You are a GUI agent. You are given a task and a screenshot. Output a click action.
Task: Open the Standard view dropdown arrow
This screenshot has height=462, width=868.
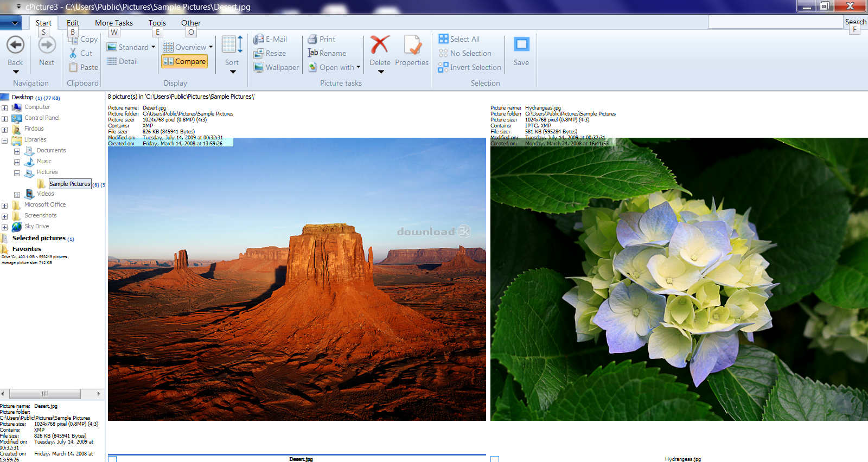[x=154, y=47]
